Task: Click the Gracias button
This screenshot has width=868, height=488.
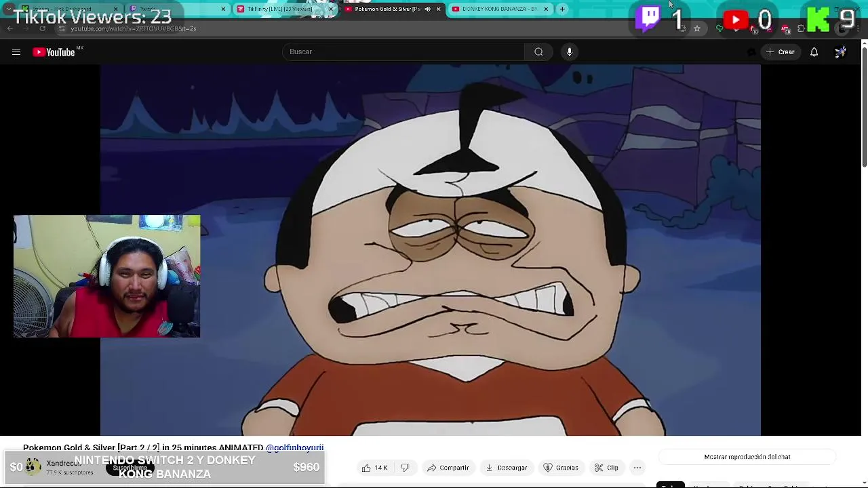Action: point(560,468)
